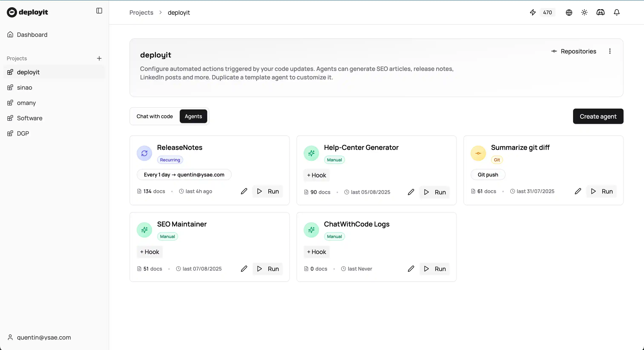644x350 pixels.
Task: Add a hook to SEO Maintainer
Action: [149, 252]
